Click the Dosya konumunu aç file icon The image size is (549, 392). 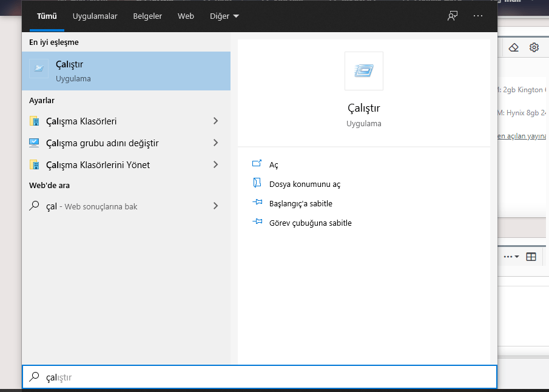point(257,183)
